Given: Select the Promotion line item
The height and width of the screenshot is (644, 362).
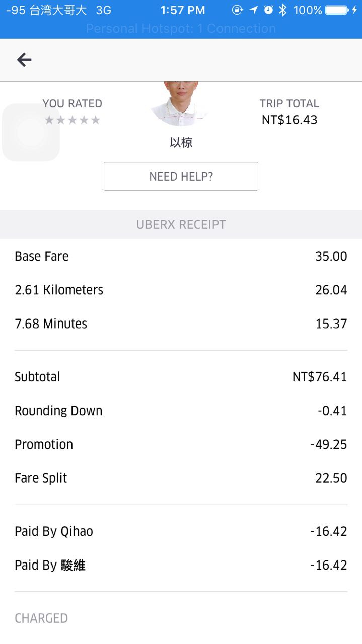Looking at the screenshot, I should tap(181, 444).
